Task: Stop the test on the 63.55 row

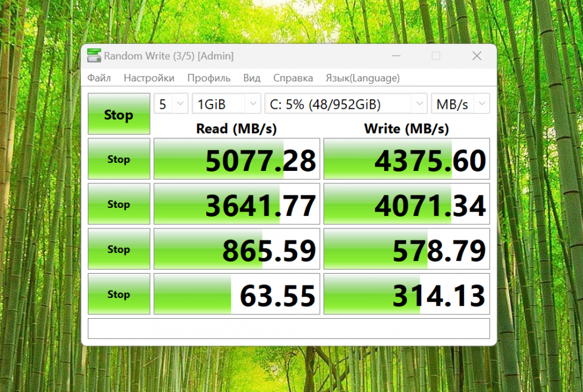Action: (x=119, y=294)
